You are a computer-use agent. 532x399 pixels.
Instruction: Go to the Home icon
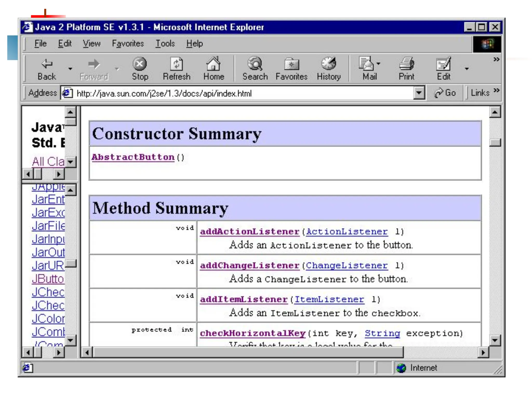(x=213, y=64)
